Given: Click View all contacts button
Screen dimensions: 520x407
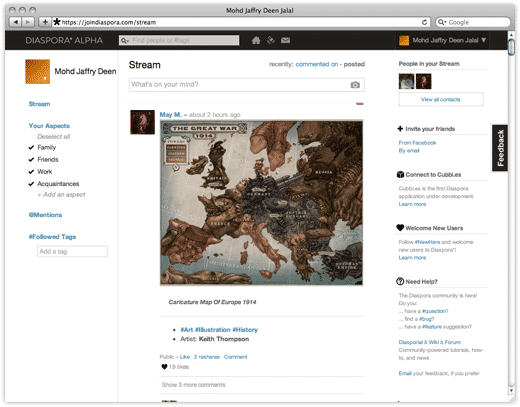Looking at the screenshot, I should [x=441, y=99].
